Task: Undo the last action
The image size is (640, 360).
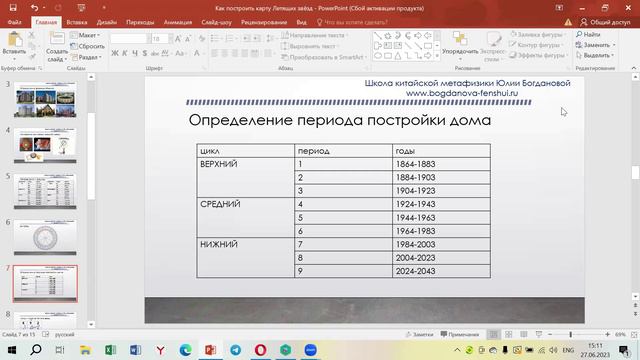Action: [34, 8]
